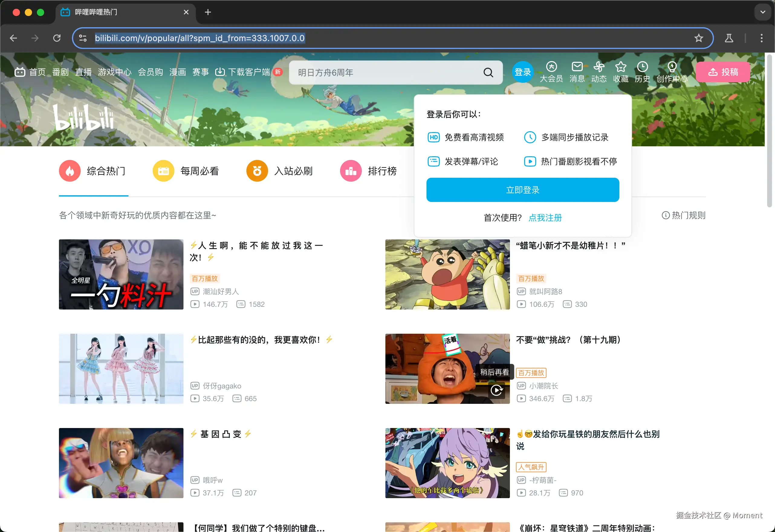
Task: Click the search magnifier icon
Action: click(x=488, y=72)
